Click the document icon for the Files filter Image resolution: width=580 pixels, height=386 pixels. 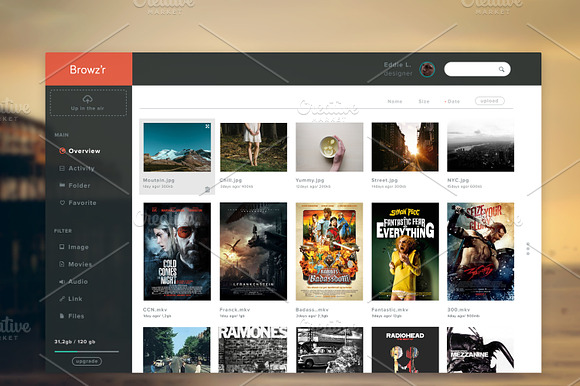pos(62,316)
